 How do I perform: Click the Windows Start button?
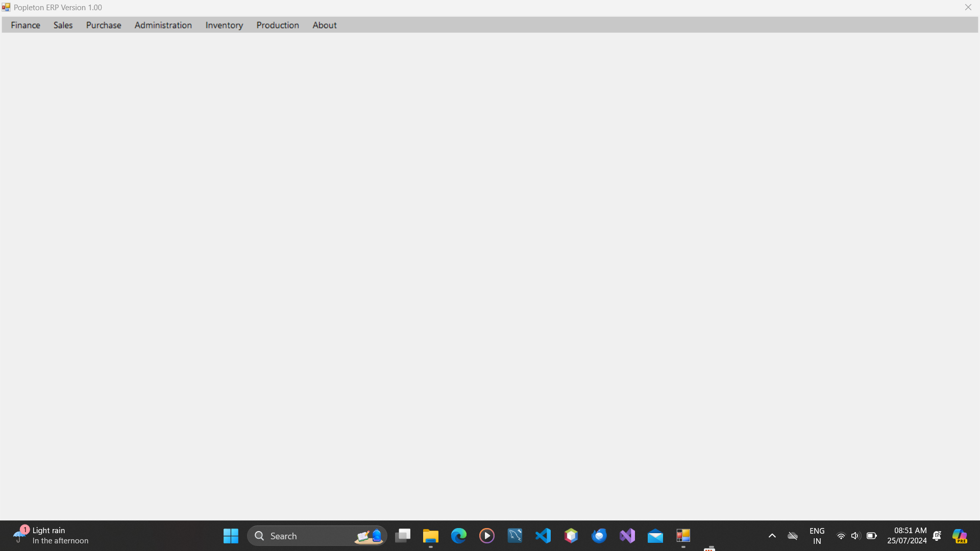pos(231,536)
